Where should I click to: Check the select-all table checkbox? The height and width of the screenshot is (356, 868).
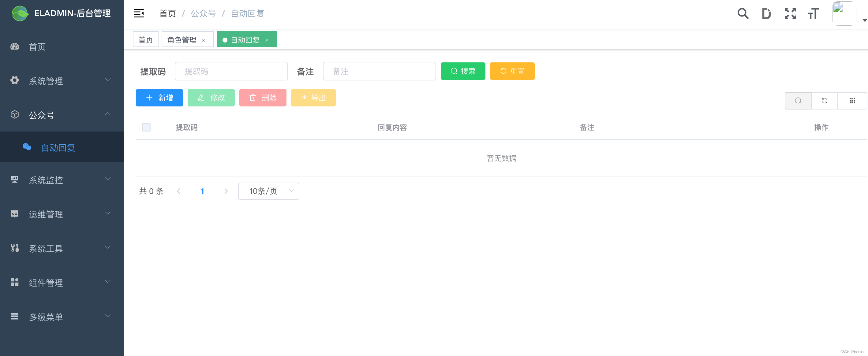coord(146,127)
